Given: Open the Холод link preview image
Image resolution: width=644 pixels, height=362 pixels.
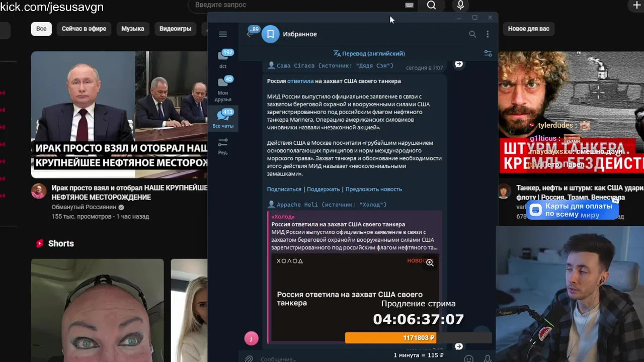Looking at the screenshot, I should [x=355, y=298].
